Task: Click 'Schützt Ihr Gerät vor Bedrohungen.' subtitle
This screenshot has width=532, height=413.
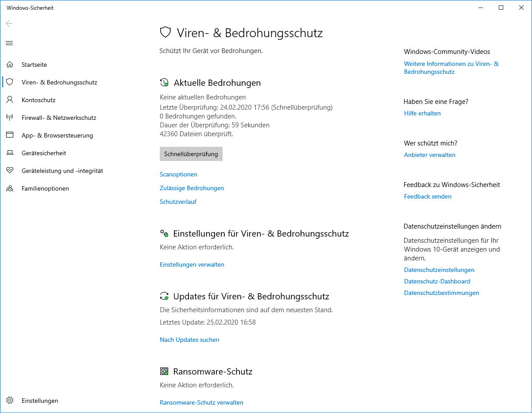Action: (211, 50)
